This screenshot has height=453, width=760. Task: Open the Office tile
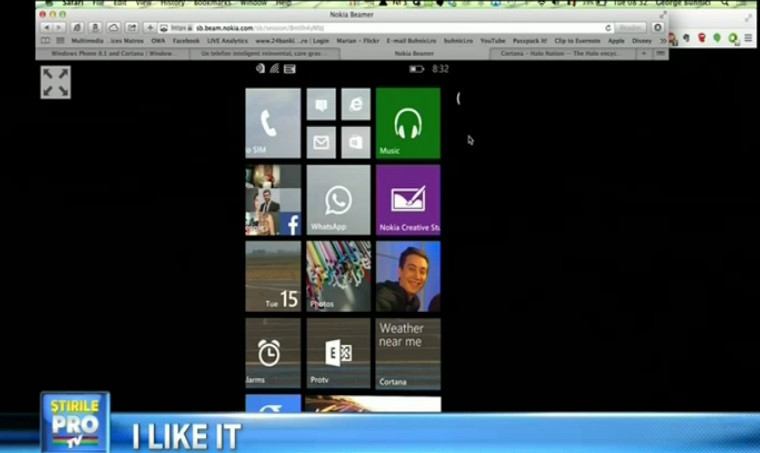tap(356, 142)
